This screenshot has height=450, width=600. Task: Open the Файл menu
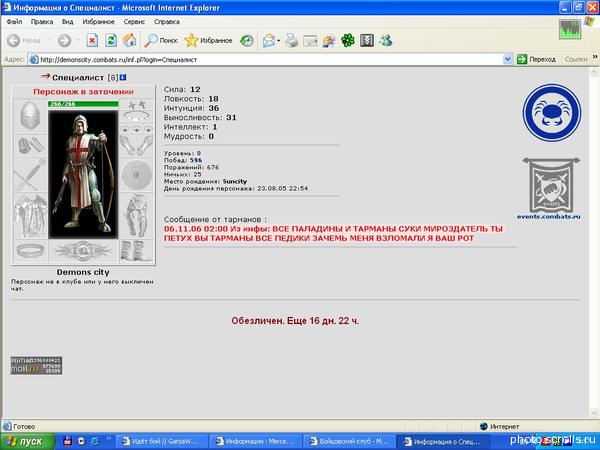[14, 22]
